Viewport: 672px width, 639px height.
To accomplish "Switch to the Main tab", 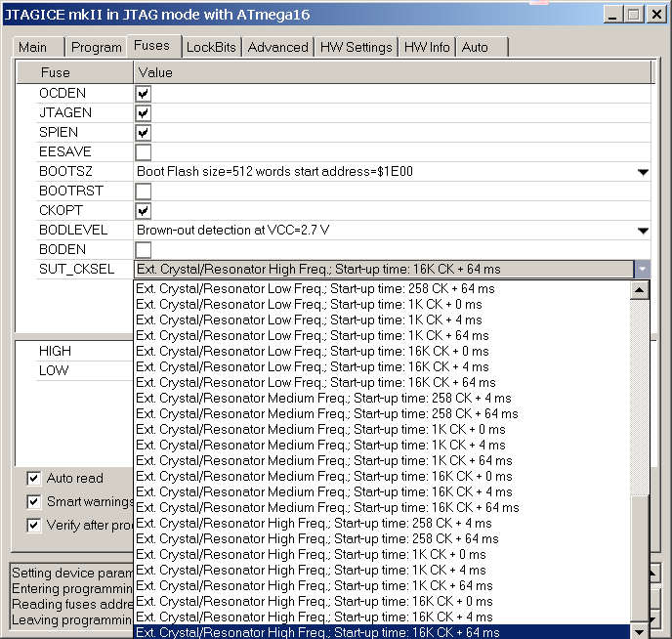I will pos(32,47).
